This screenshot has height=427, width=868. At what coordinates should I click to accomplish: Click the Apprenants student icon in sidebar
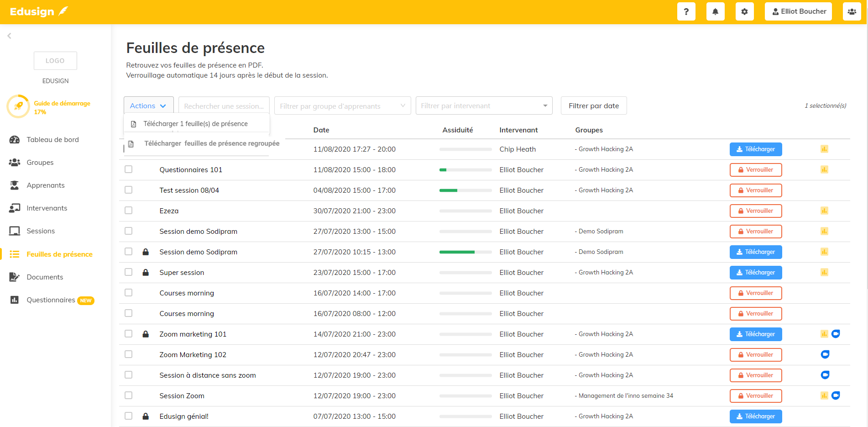coord(15,185)
